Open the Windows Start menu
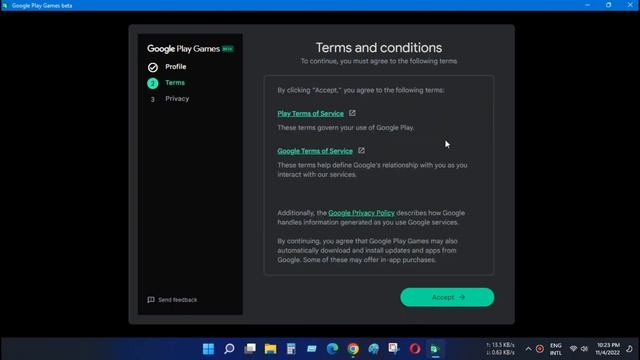Screen dimensions: 640x360 click(209, 349)
